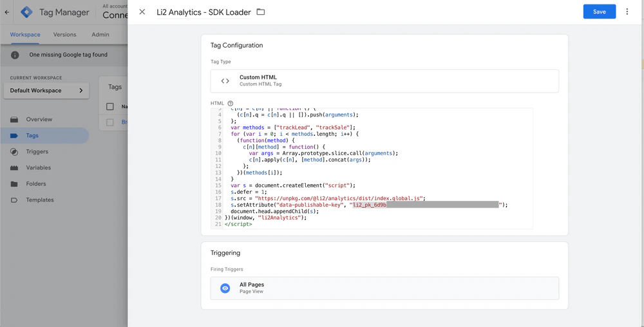644x327 pixels.
Task: Click the Folders icon in sidebar
Action: (14, 184)
